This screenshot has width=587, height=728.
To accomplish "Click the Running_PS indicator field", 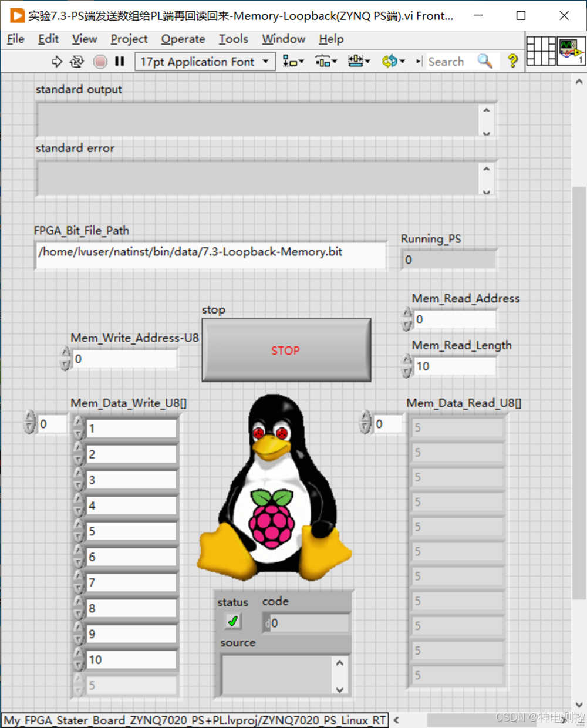I will pyautogui.click(x=449, y=259).
